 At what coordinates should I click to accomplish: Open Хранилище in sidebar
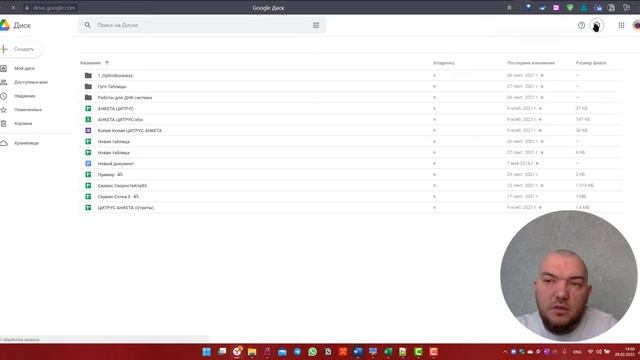(26, 143)
